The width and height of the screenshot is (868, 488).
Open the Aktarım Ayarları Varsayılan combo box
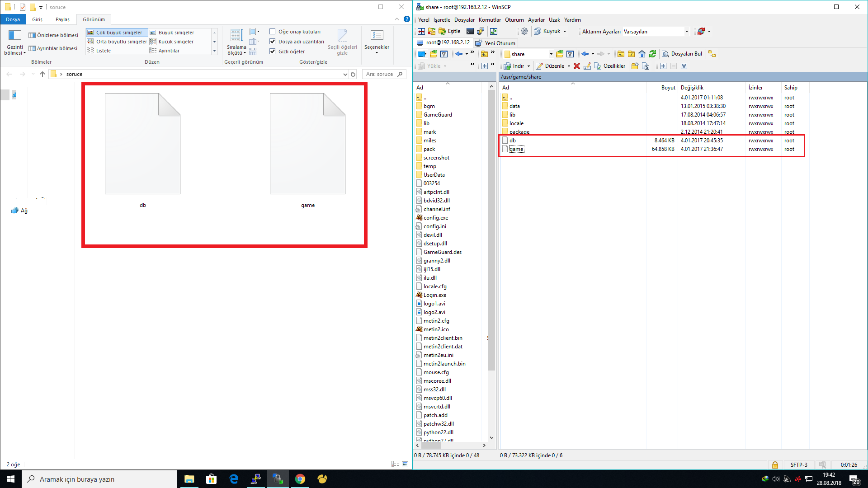click(x=656, y=32)
